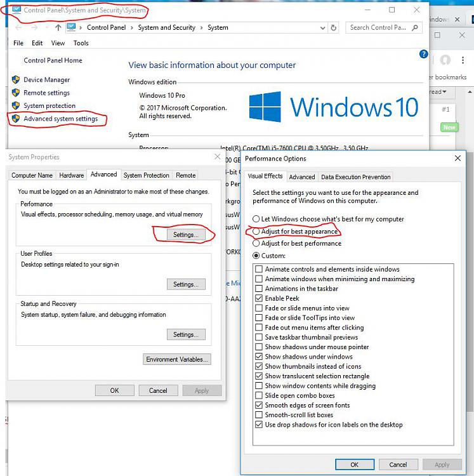474x476 pixels.
Task: Select Adjust for best performance
Action: [256, 244]
